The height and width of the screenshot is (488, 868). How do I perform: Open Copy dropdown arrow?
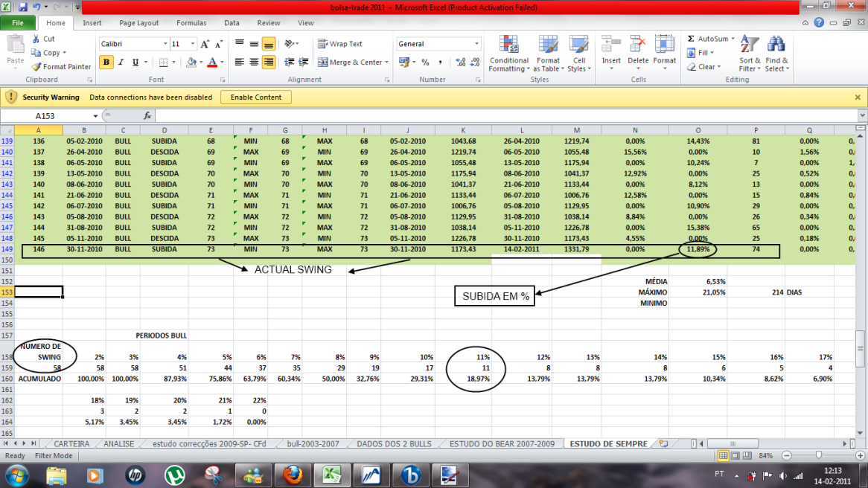coord(64,53)
